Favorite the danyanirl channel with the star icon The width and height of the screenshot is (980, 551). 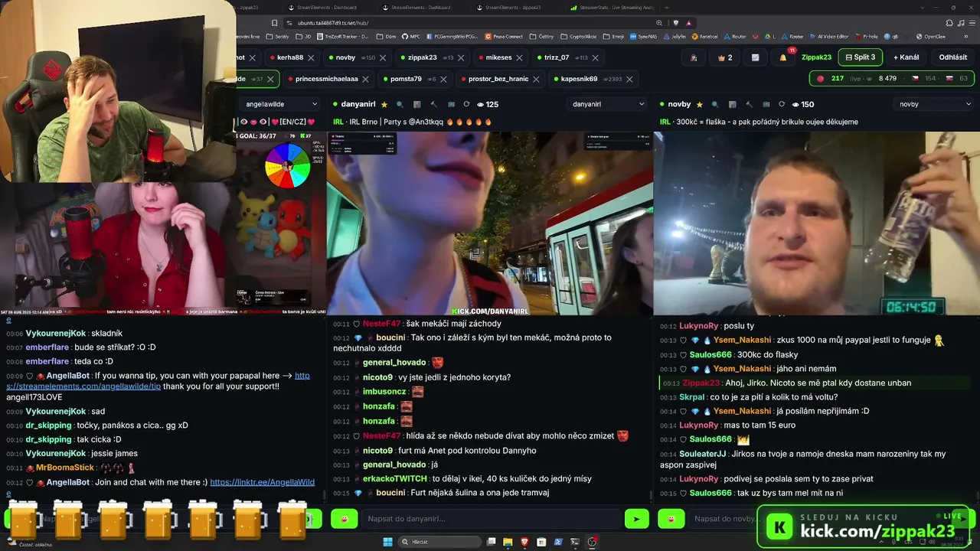384,104
